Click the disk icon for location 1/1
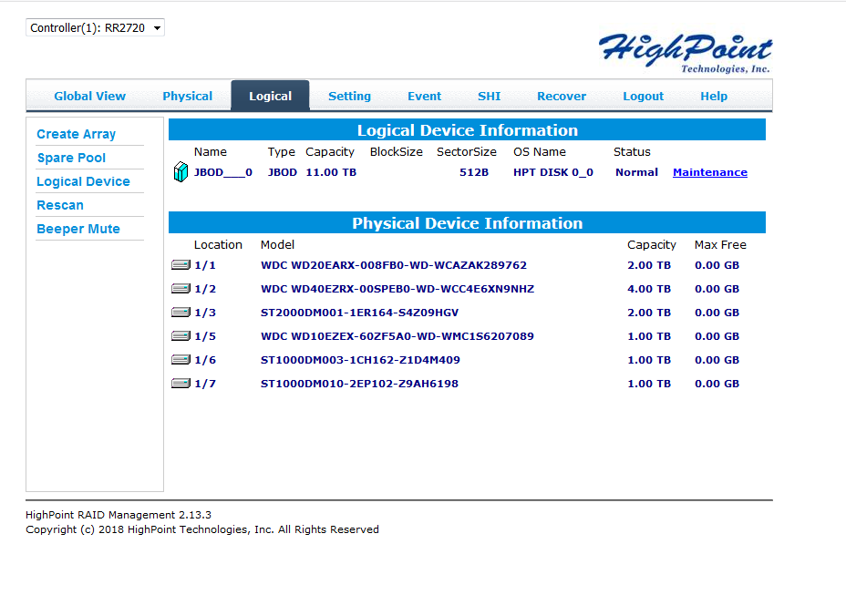846x616 pixels. (x=181, y=265)
